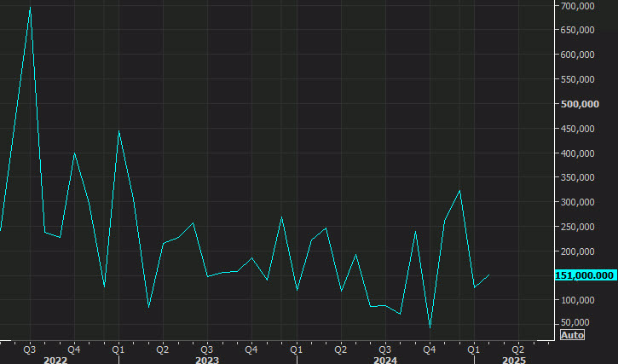Select the 151,000.000 current value label

pos(586,275)
